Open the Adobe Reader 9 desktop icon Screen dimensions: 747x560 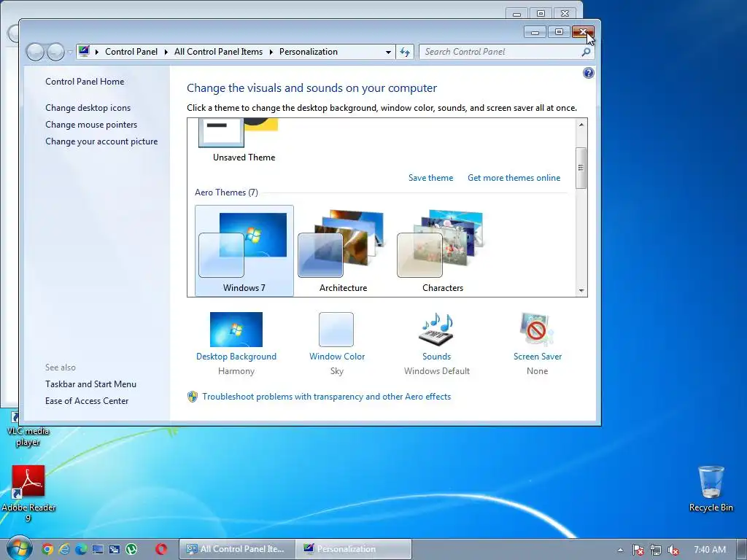(x=28, y=494)
